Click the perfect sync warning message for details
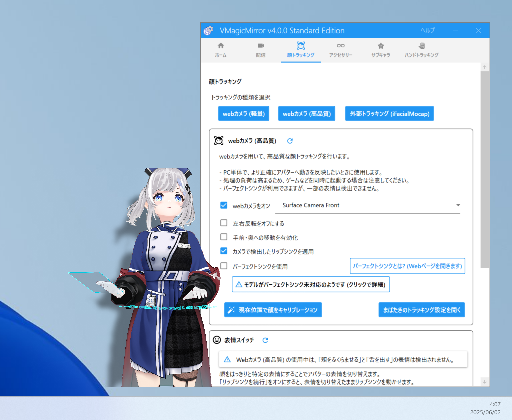 click(310, 284)
